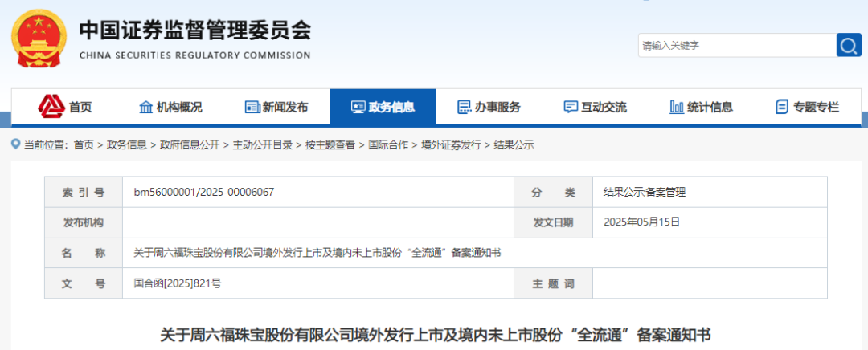The image size is (868, 350).
Task: Click the issue date 2025年05月15日
Action: 641,222
